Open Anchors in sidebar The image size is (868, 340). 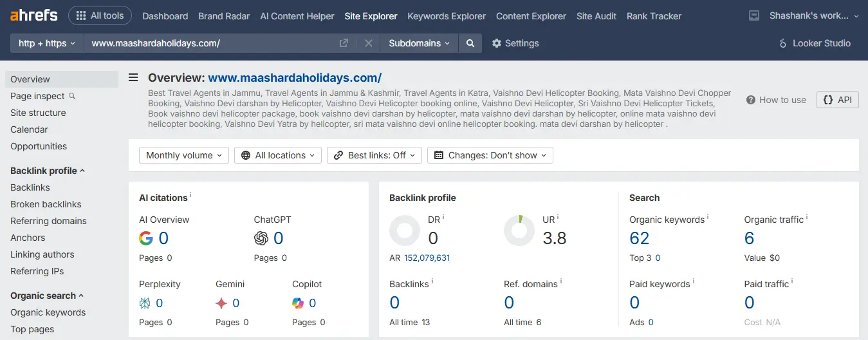point(28,238)
